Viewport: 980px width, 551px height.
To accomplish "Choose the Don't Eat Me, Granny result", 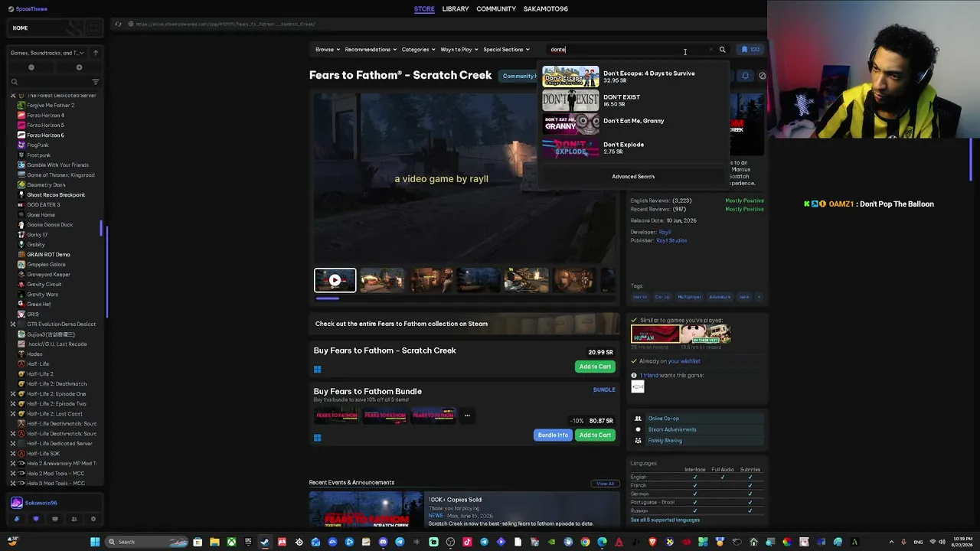I will coord(633,124).
